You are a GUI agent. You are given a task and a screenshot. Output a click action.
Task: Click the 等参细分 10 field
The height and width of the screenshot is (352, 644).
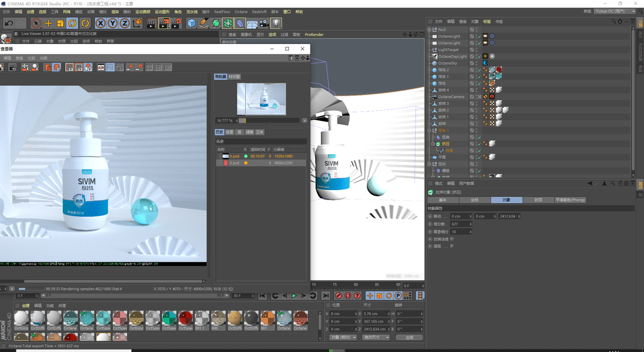[x=461, y=232]
